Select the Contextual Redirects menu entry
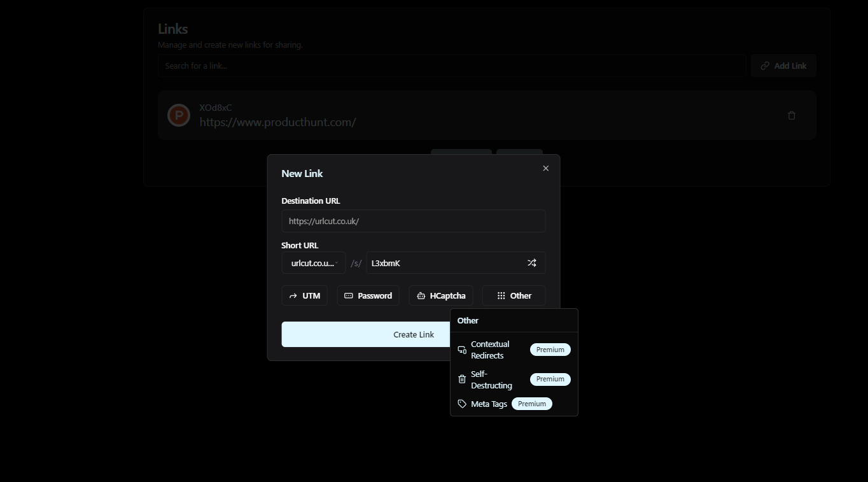This screenshot has width=868, height=482. click(x=514, y=350)
